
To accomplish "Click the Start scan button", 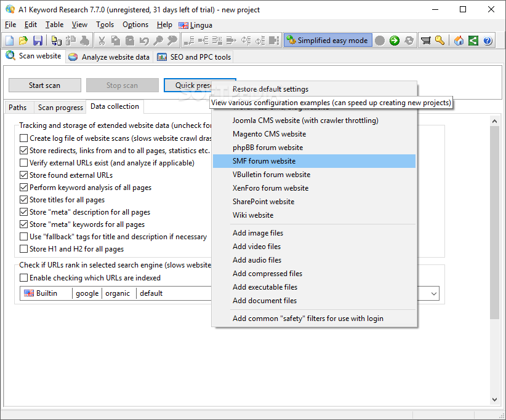I will [x=44, y=85].
